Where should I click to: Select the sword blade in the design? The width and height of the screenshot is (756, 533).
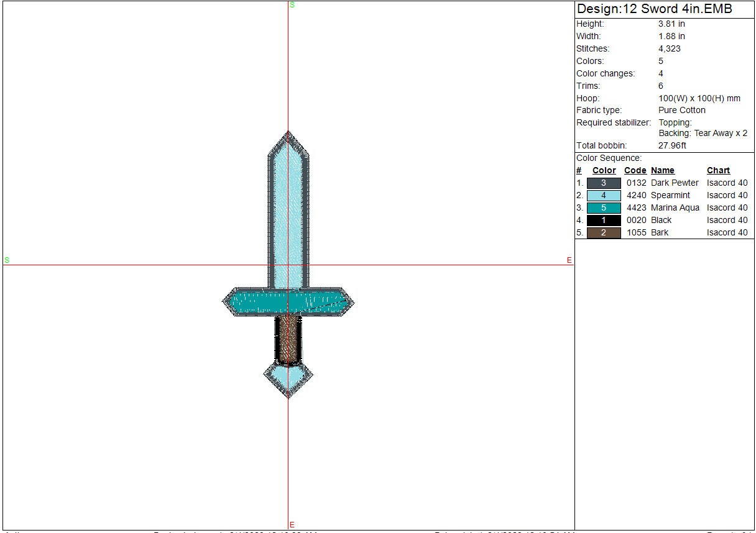288,211
